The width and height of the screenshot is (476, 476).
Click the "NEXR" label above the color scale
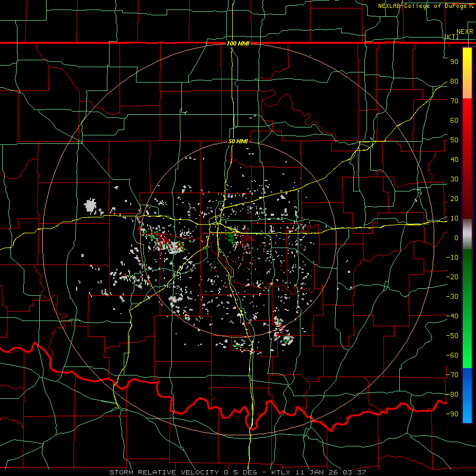[465, 32]
